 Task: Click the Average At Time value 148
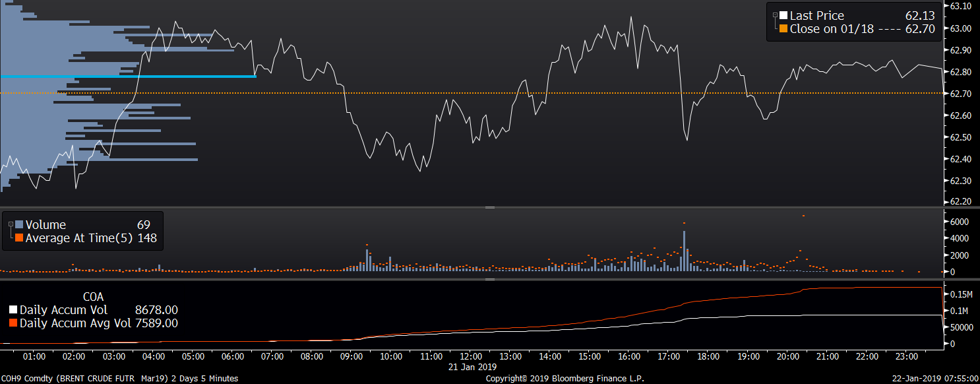(x=147, y=238)
